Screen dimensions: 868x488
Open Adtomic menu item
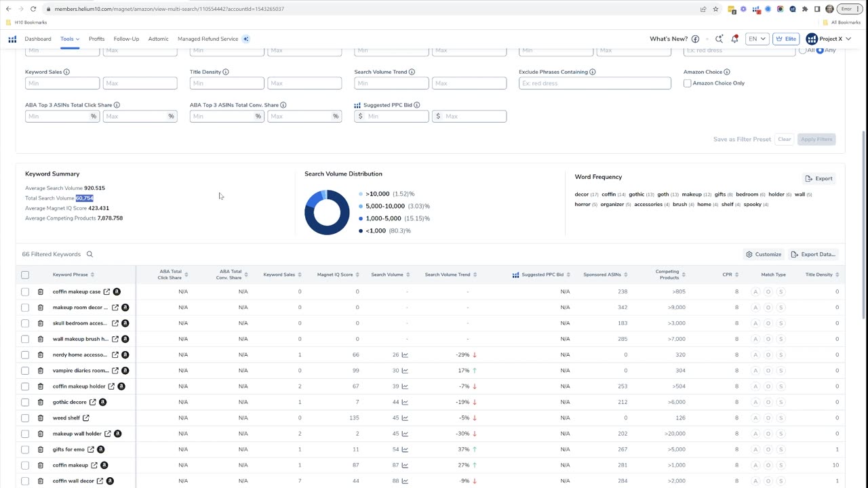coord(158,39)
